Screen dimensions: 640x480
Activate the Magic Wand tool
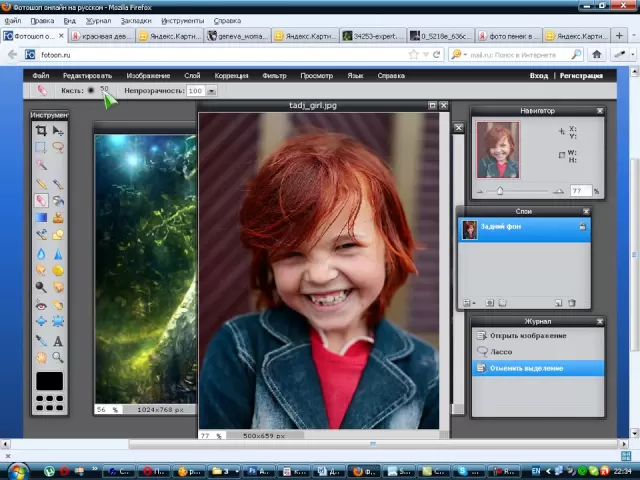41,165
